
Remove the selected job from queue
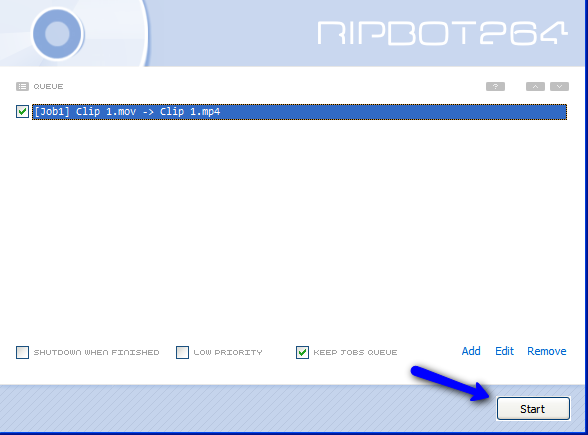tap(547, 351)
